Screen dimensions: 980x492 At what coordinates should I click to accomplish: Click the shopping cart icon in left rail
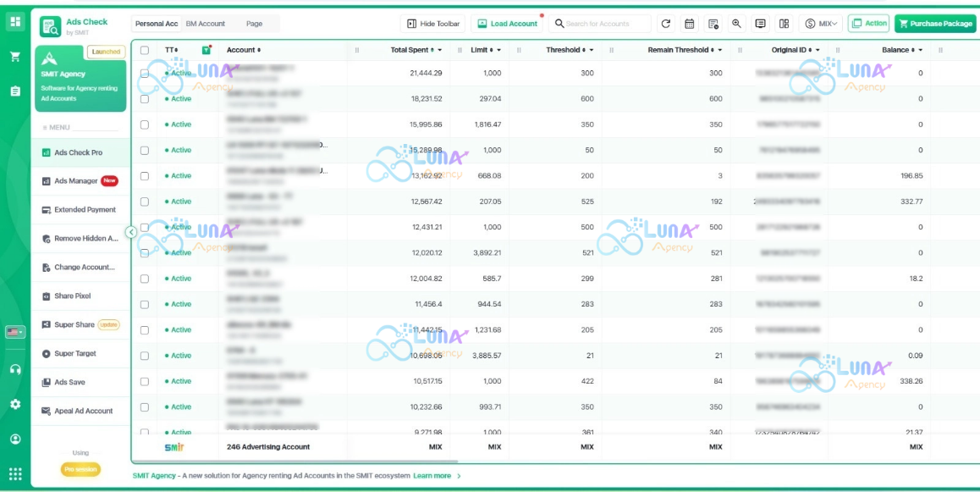point(15,57)
